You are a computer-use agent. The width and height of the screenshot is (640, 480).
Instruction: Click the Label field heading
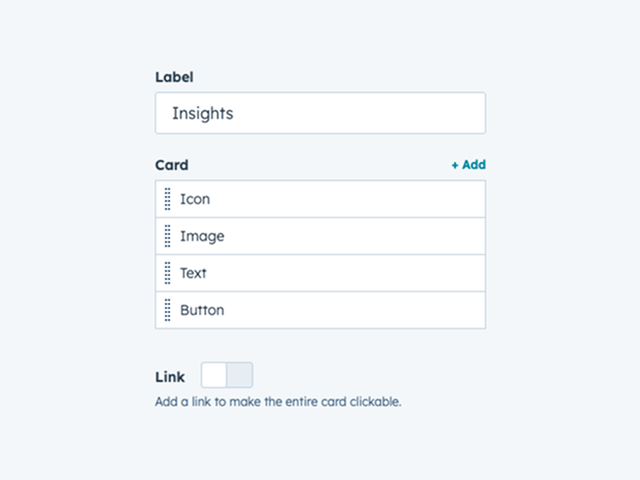[174, 77]
